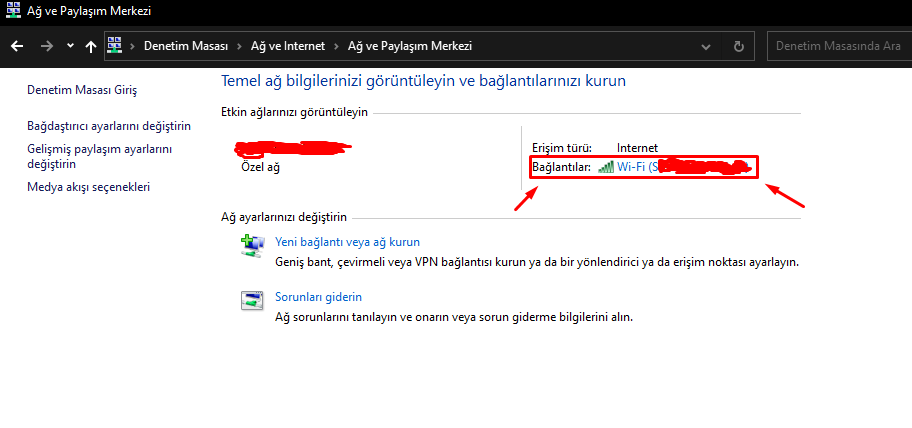The height and width of the screenshot is (428, 912).
Task: Click the Ağ ayarlarınızı değiştirin heading
Action: [x=284, y=217]
